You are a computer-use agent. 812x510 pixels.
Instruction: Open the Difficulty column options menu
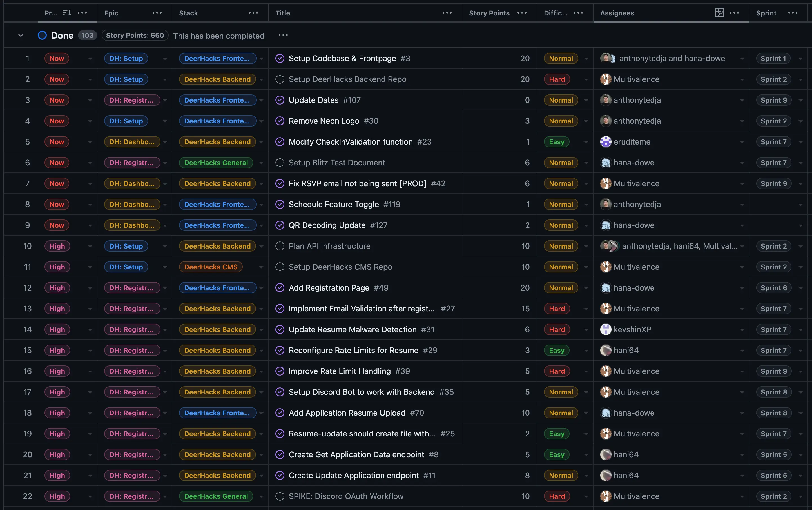click(x=578, y=13)
